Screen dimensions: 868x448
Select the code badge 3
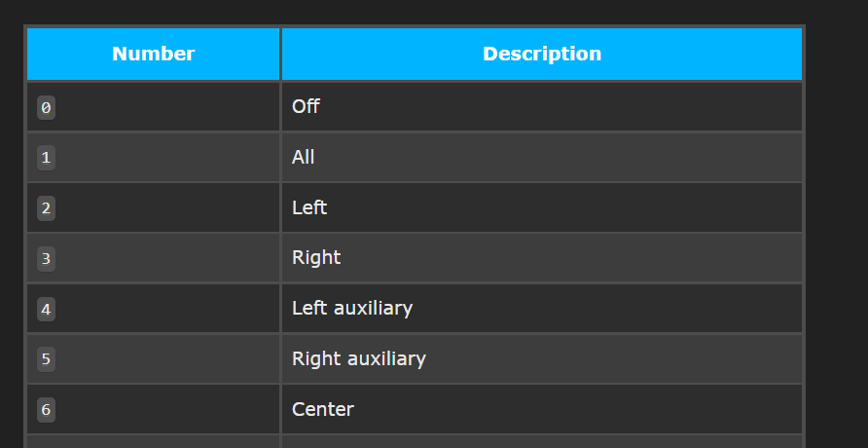pyautogui.click(x=46, y=259)
